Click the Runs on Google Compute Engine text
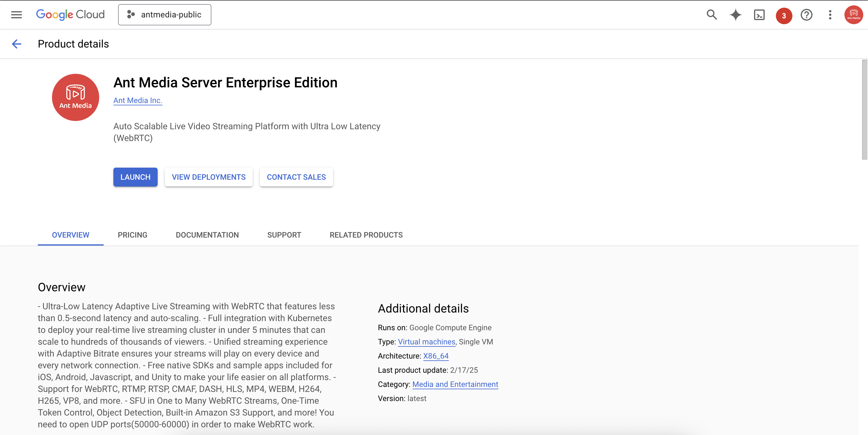The image size is (868, 435). (434, 328)
